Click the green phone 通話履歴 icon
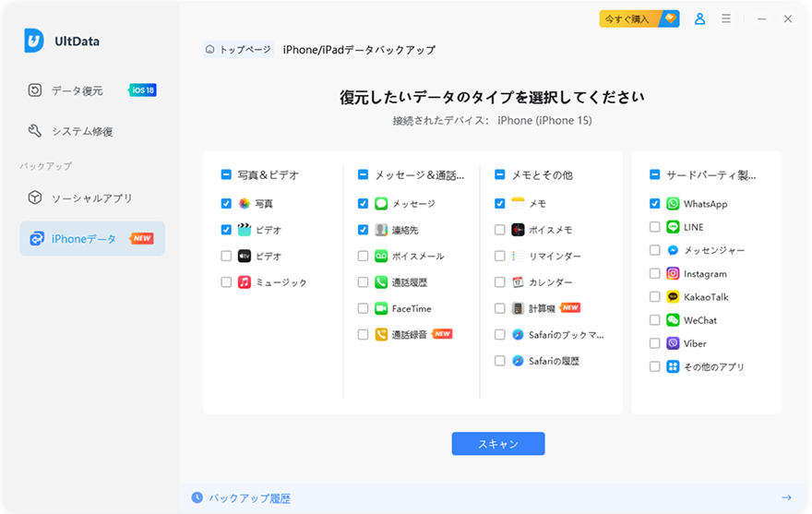 pos(381,282)
